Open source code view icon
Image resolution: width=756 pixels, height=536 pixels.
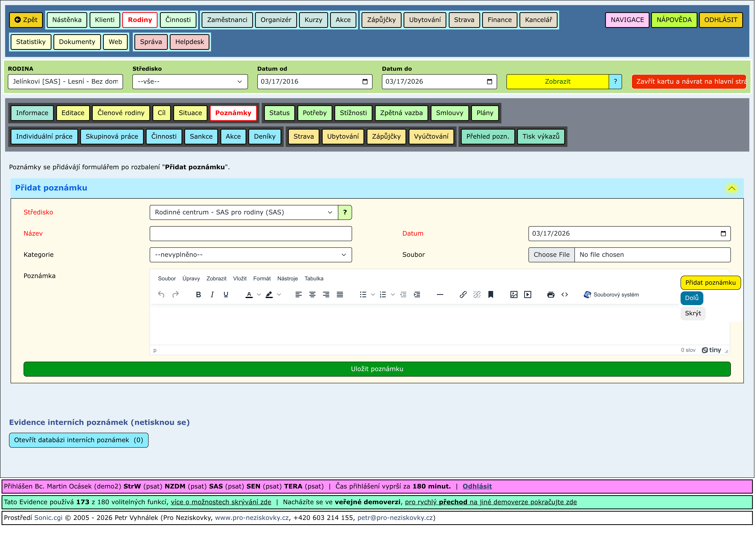pos(564,295)
